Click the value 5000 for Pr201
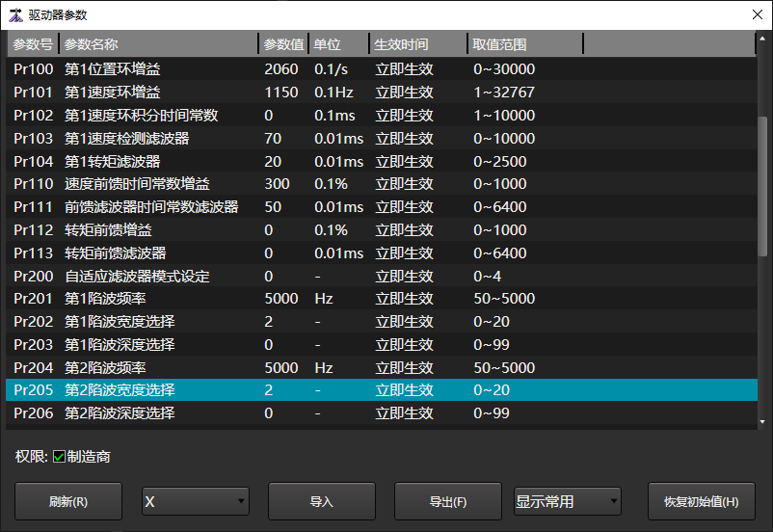 pyautogui.click(x=280, y=299)
